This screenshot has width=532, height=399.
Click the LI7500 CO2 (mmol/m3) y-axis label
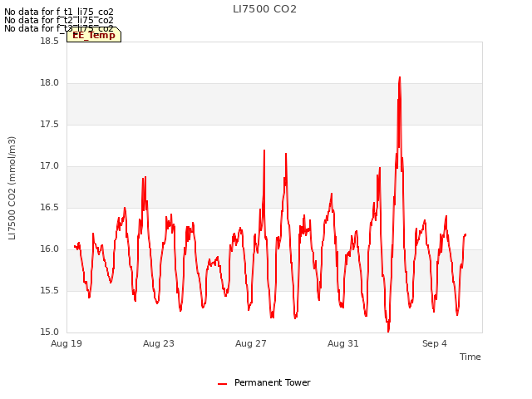pos(12,188)
